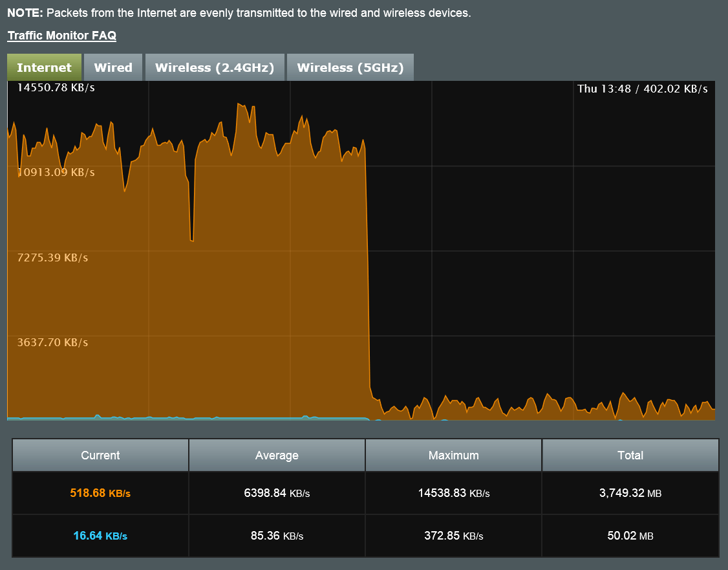Click the Total column header
728x570 pixels.
(630, 455)
